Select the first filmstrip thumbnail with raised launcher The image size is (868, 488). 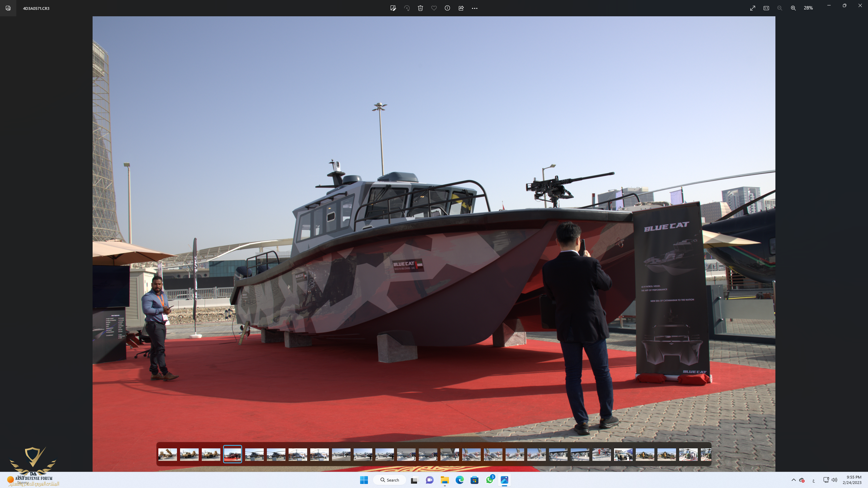click(x=167, y=454)
